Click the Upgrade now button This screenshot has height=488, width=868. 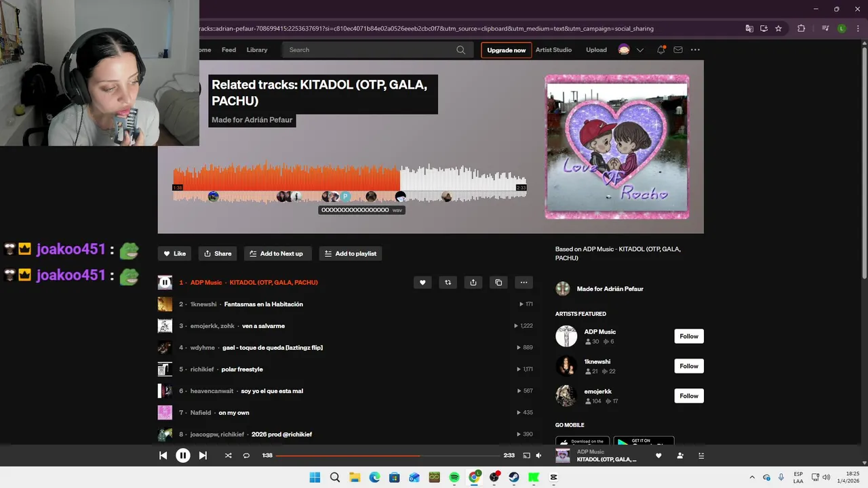507,50
